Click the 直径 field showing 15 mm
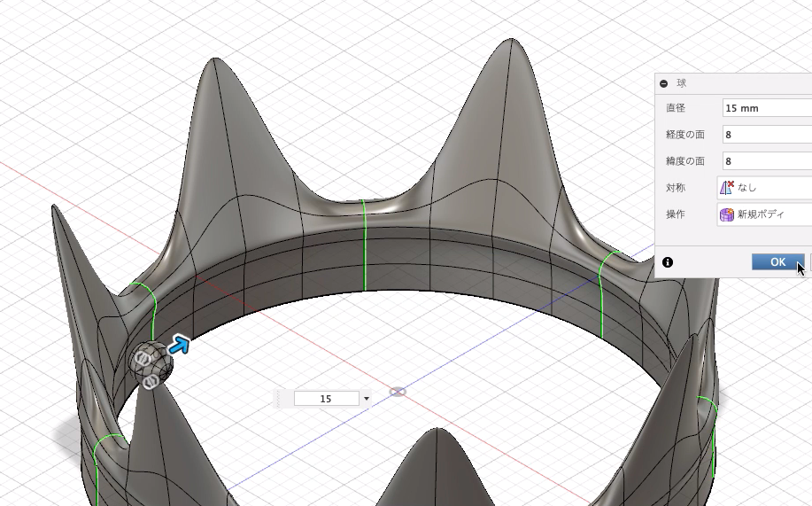 pos(767,108)
